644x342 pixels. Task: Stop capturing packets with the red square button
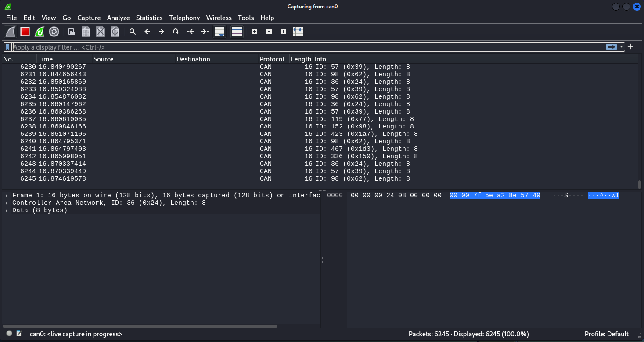point(25,32)
